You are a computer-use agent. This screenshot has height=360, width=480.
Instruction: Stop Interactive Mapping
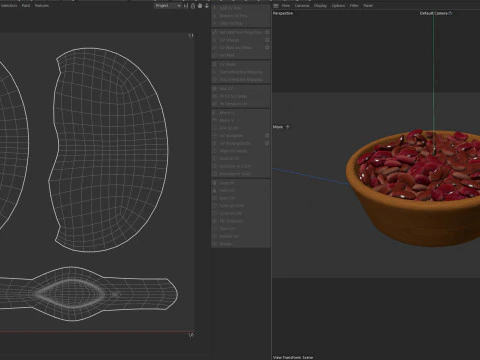[241, 80]
